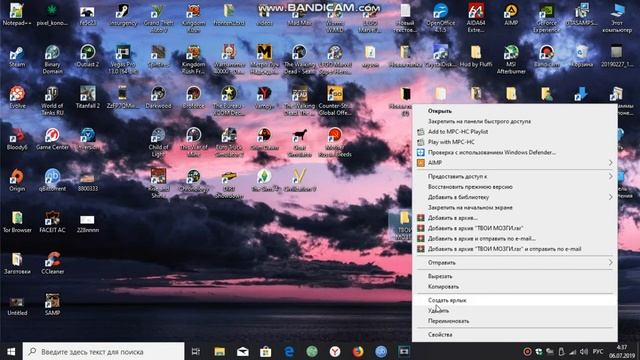Select the Evolve desktop shortcut
Image resolution: width=640 pixels, height=360 pixels.
[17, 98]
